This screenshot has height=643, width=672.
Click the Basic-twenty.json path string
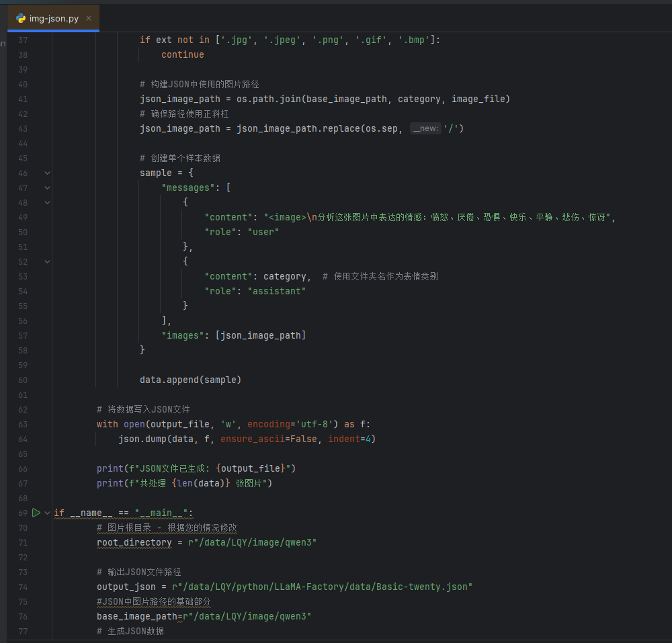click(323, 587)
